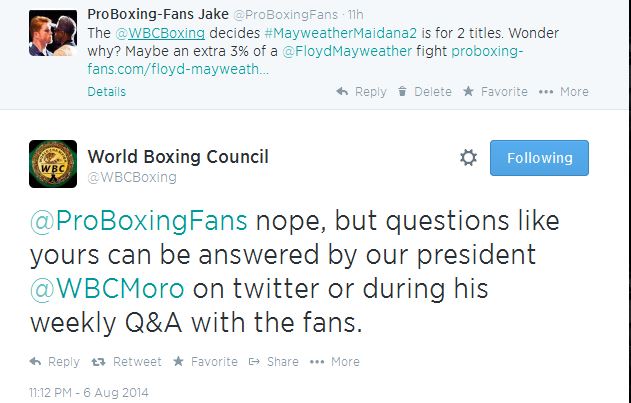This screenshot has height=403, width=631.
Task: Open More options on top tweet
Action: 564,91
